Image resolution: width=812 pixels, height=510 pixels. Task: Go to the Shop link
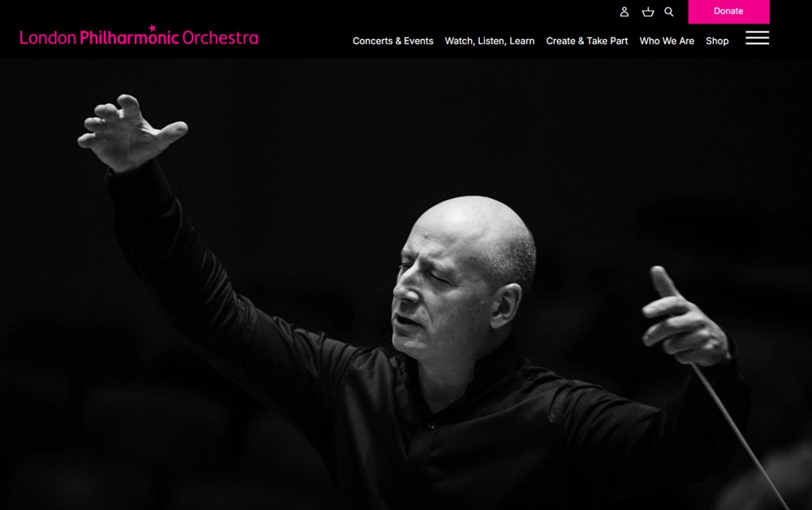717,41
